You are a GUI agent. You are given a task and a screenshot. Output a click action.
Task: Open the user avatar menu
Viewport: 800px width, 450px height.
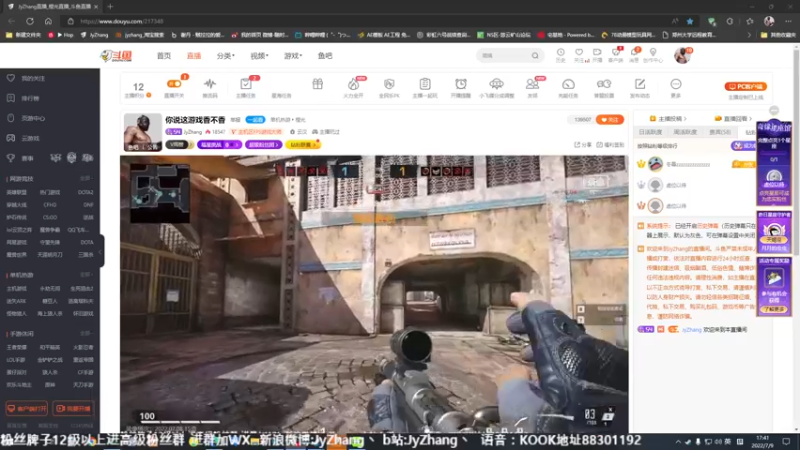pos(682,55)
